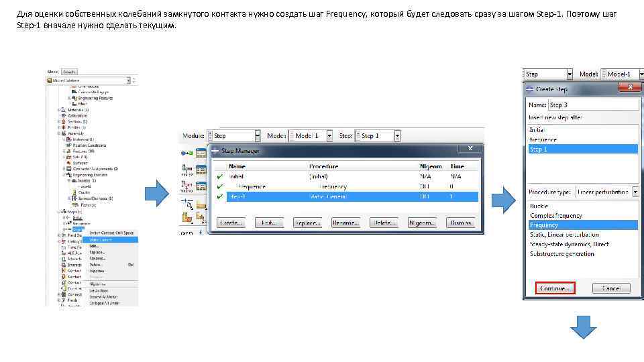Open Step Manager icon beside Create Step

[x=201, y=153]
